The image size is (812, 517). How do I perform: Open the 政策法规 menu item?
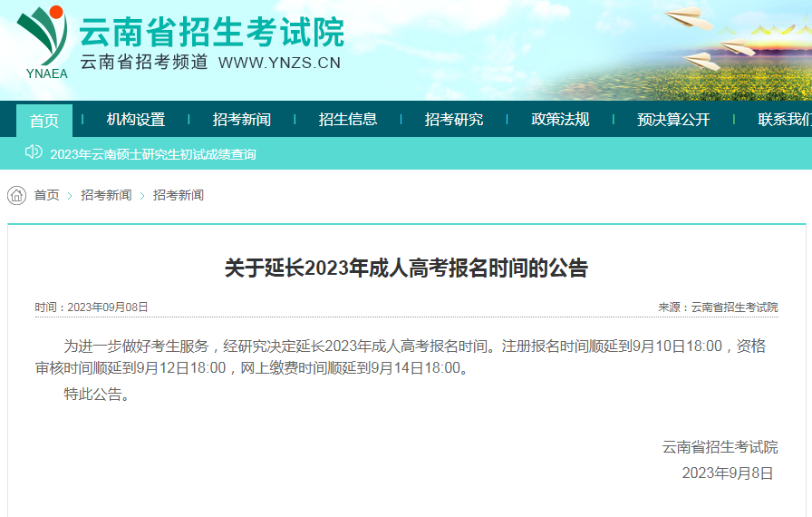[560, 120]
